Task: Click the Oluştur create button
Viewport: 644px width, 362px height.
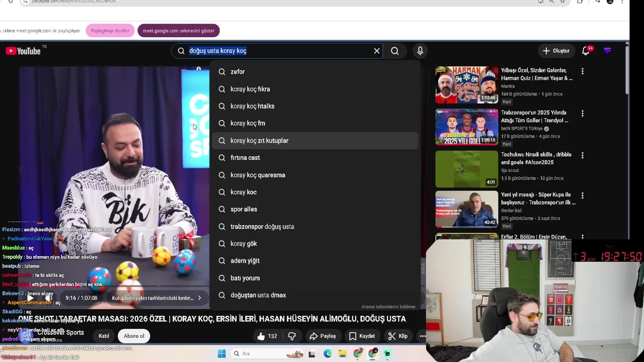Action: 556,51
